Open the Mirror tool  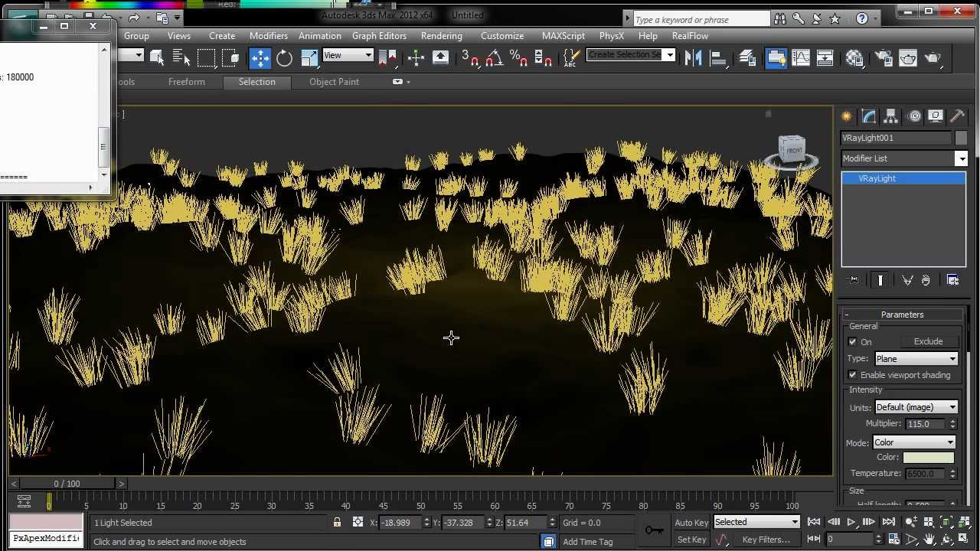tap(693, 58)
